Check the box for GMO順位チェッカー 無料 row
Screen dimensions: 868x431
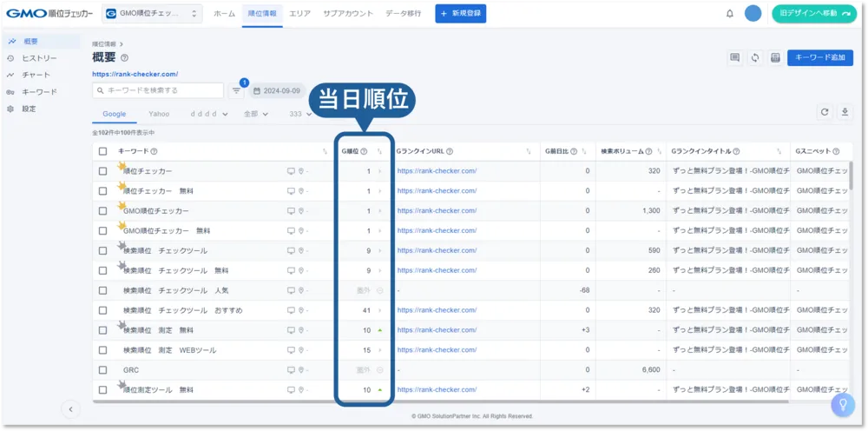pos(103,231)
